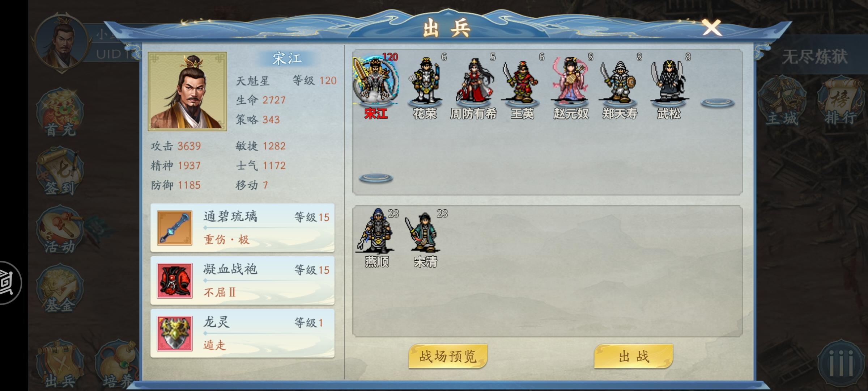This screenshot has width=868, height=391.
Task: Add reserve hero 宋清 to the lineup
Action: 426,237
